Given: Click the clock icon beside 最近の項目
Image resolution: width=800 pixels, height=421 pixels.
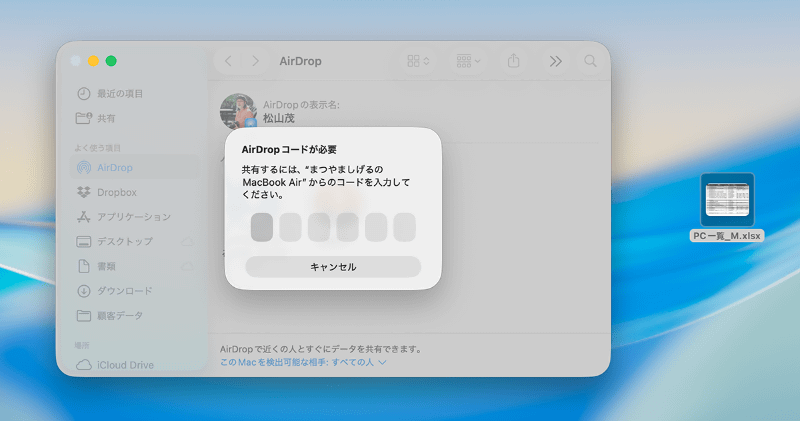Looking at the screenshot, I should 84,93.
